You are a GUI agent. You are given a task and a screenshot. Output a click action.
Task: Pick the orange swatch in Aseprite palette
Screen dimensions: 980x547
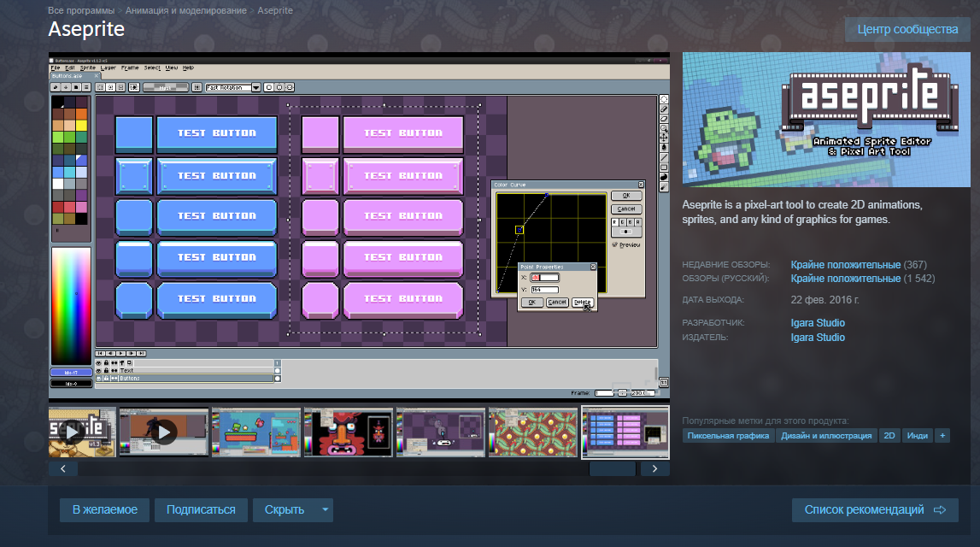(81, 114)
